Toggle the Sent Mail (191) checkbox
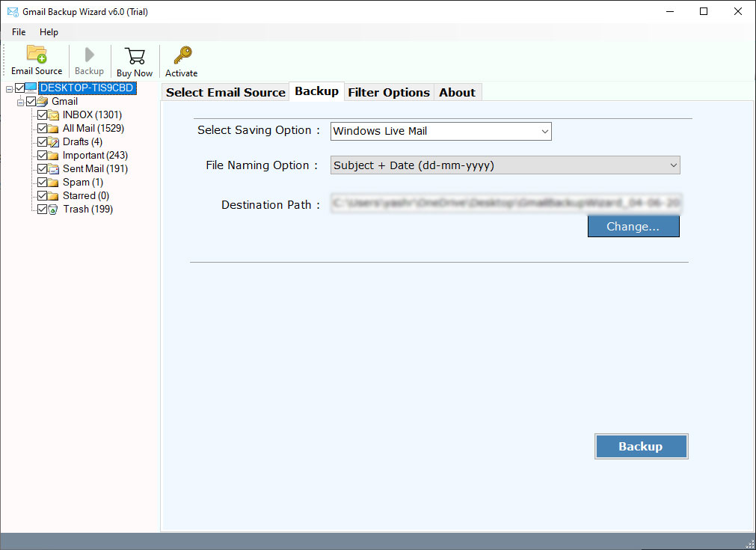 [43, 169]
